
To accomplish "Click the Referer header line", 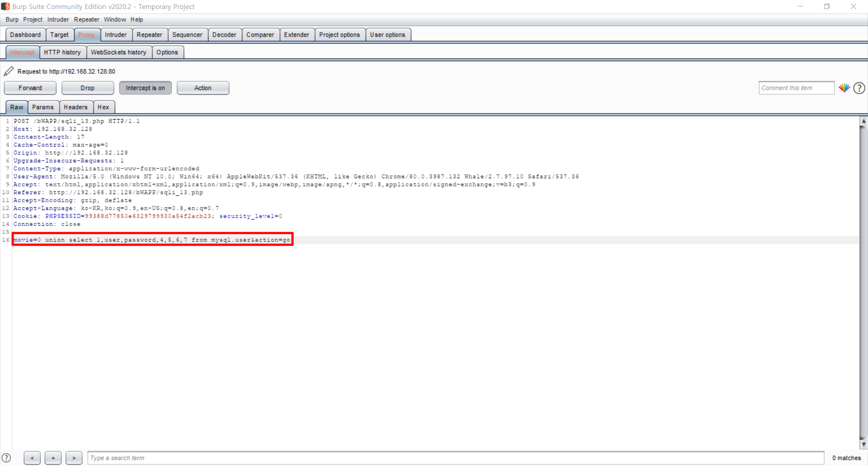I will pyautogui.click(x=108, y=192).
